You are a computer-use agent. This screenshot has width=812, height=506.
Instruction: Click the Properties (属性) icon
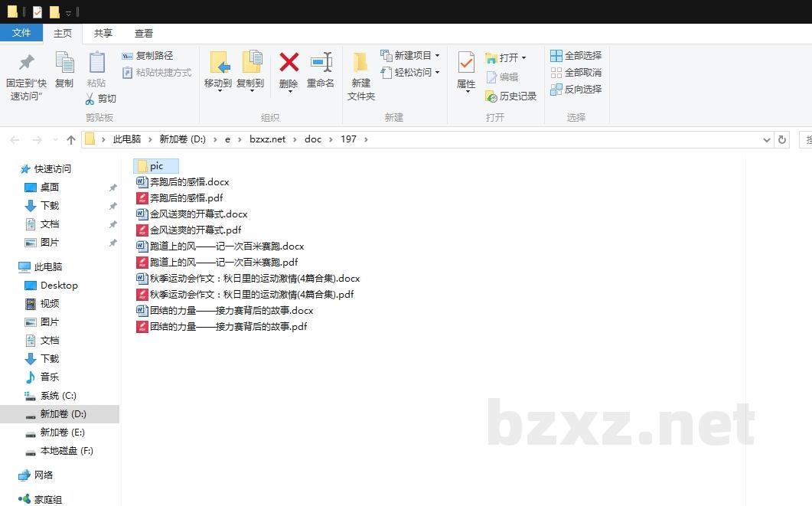coord(466,63)
